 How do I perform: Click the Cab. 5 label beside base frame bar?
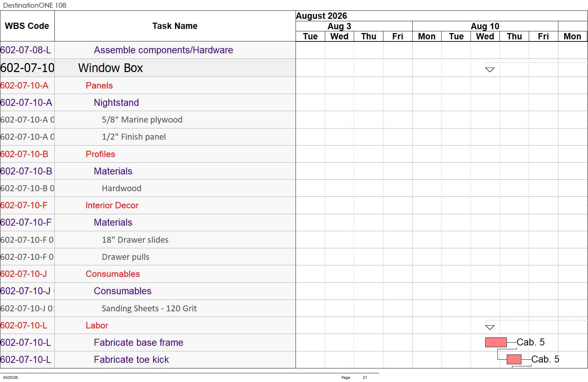[x=530, y=342]
